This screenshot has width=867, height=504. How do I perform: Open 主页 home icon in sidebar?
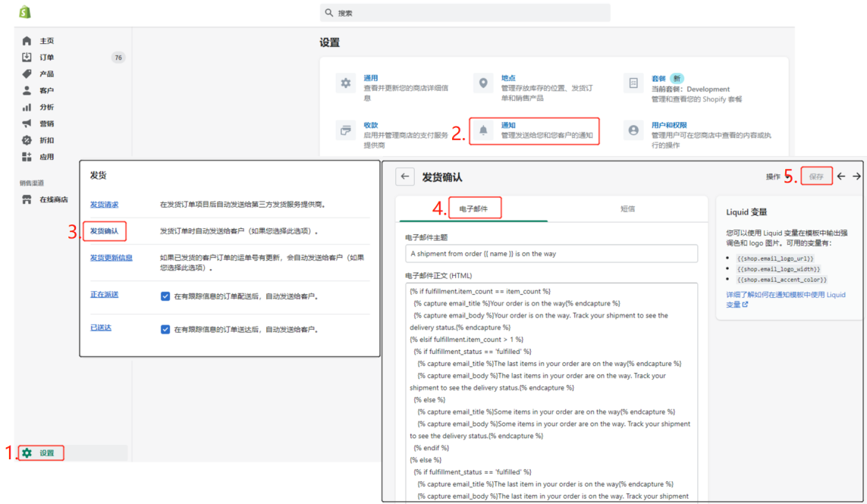pyautogui.click(x=27, y=41)
